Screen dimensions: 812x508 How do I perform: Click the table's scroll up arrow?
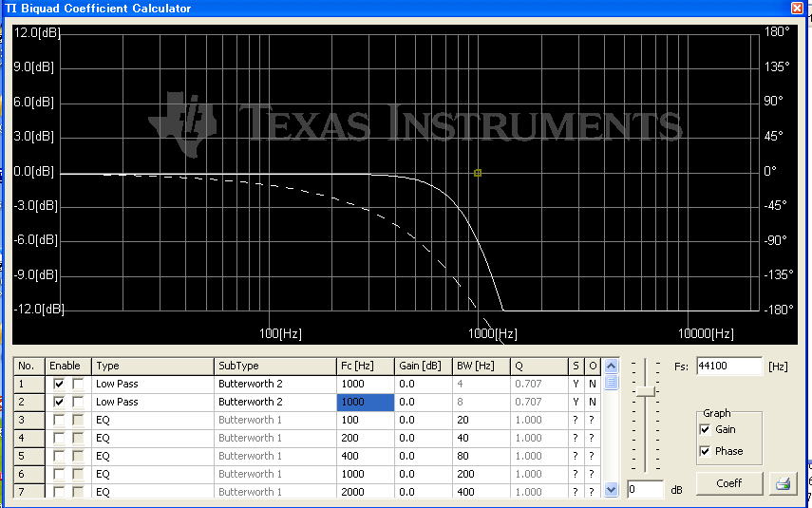611,367
